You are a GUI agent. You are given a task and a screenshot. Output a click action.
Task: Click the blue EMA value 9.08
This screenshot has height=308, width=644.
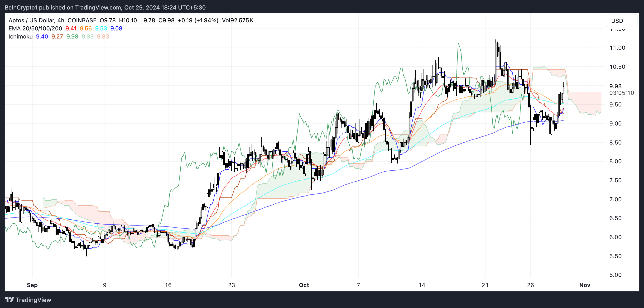pos(116,29)
